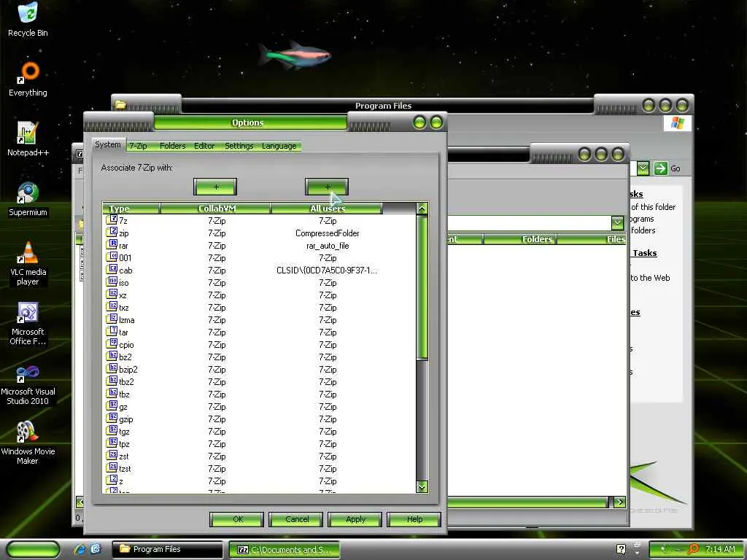Launch the Microsoft Visual Studio 2010 icon
The height and width of the screenshot is (560, 747).
pyautogui.click(x=28, y=384)
